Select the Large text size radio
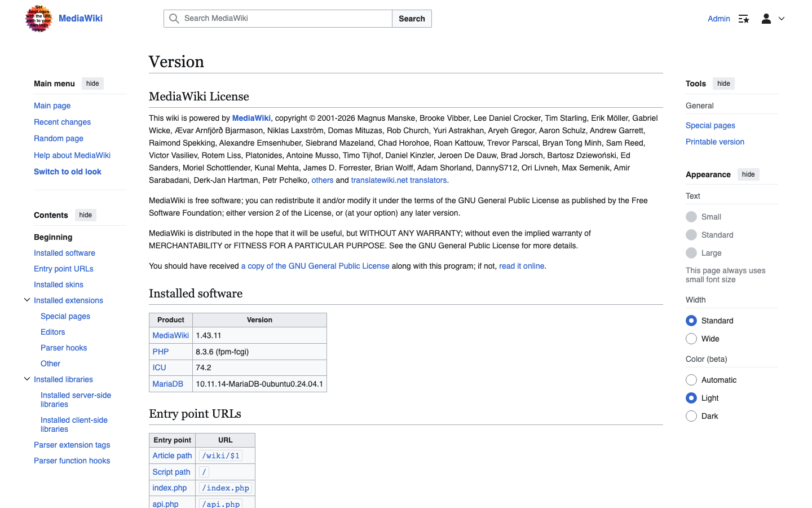The image size is (812, 508). click(x=691, y=253)
